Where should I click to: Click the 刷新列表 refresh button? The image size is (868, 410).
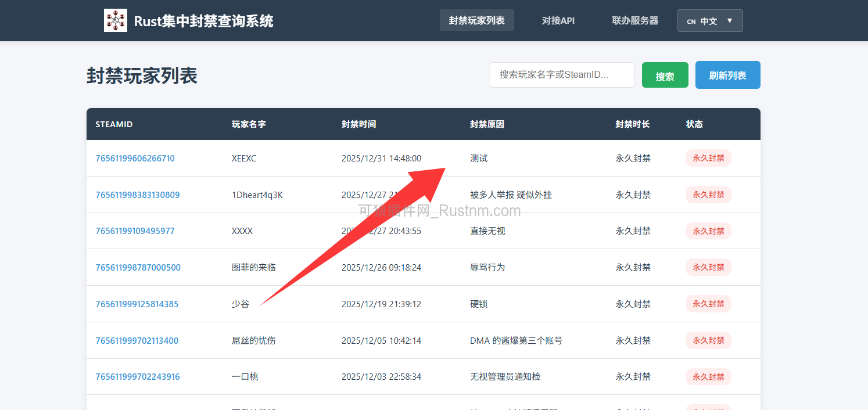point(727,74)
